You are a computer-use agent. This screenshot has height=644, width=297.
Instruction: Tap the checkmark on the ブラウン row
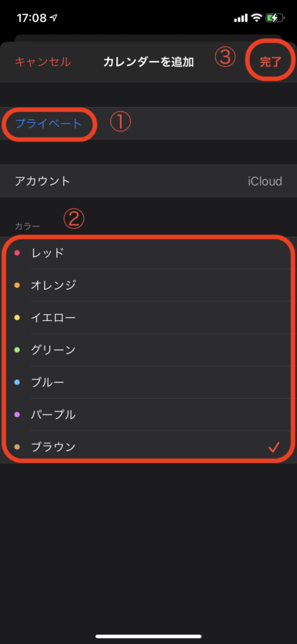click(x=274, y=447)
